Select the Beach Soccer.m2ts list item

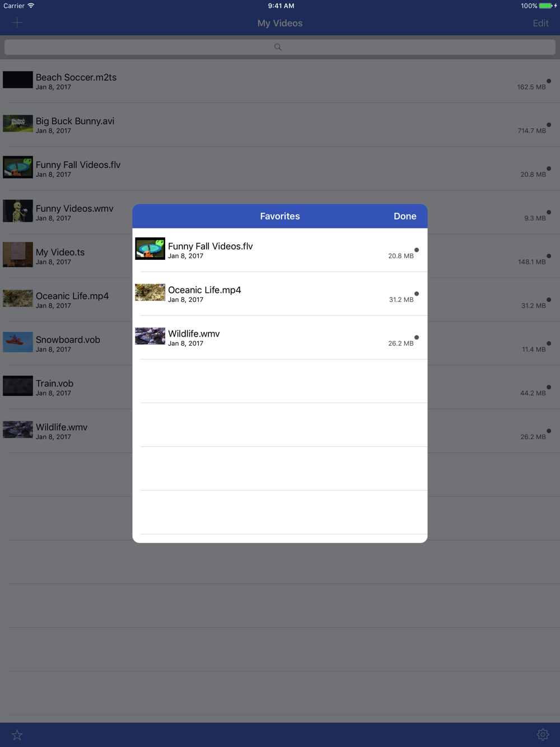(x=280, y=81)
